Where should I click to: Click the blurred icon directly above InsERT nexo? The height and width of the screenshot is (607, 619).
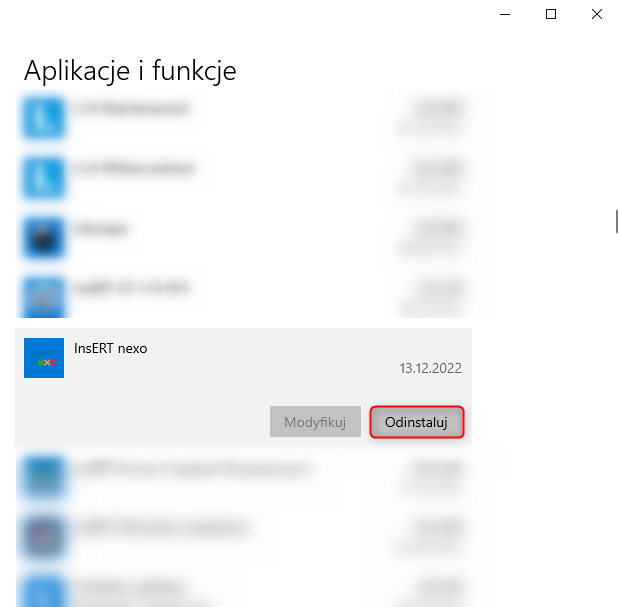coord(44,298)
